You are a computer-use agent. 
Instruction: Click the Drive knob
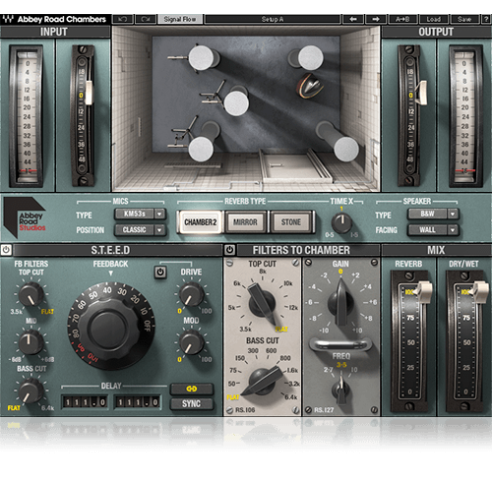191,294
